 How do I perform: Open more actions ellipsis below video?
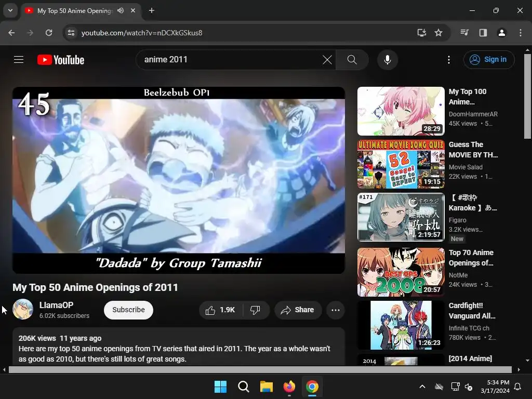click(335, 310)
